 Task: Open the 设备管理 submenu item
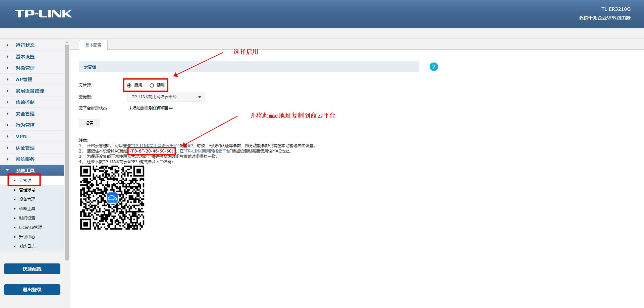(x=27, y=199)
